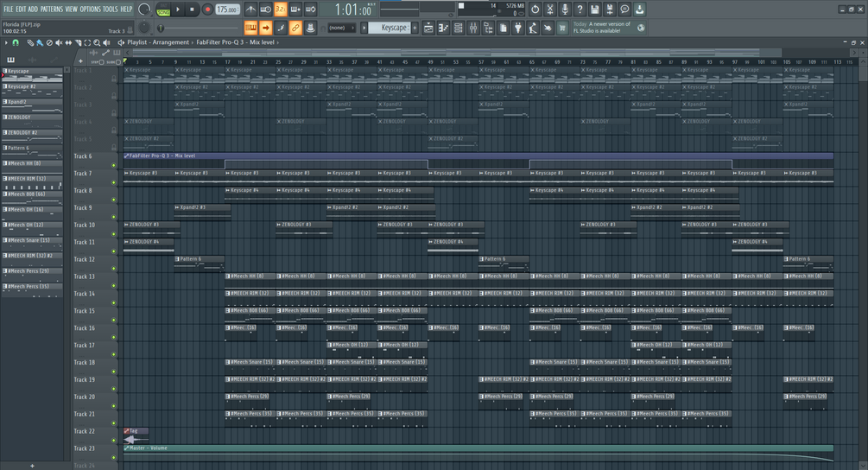Click the blend recording icon
Screen dimensions: 868x470
point(295,10)
